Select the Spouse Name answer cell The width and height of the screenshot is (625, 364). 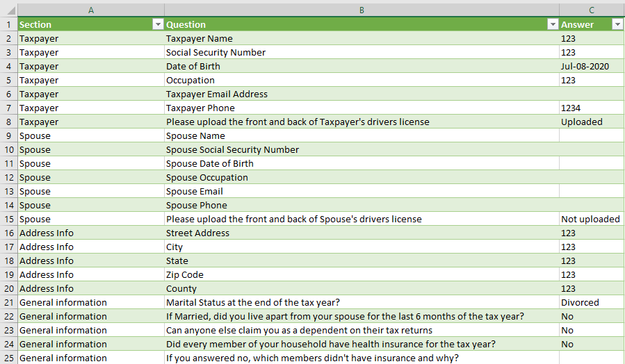pos(591,135)
